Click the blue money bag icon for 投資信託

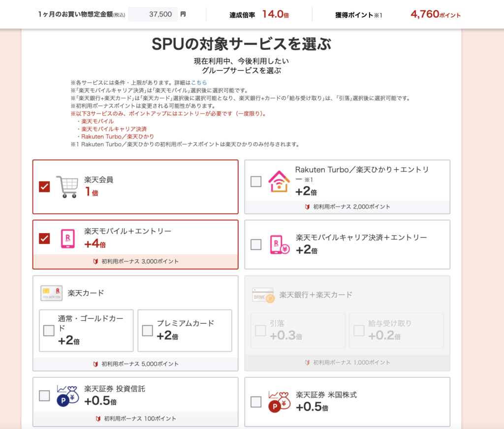click(x=68, y=396)
